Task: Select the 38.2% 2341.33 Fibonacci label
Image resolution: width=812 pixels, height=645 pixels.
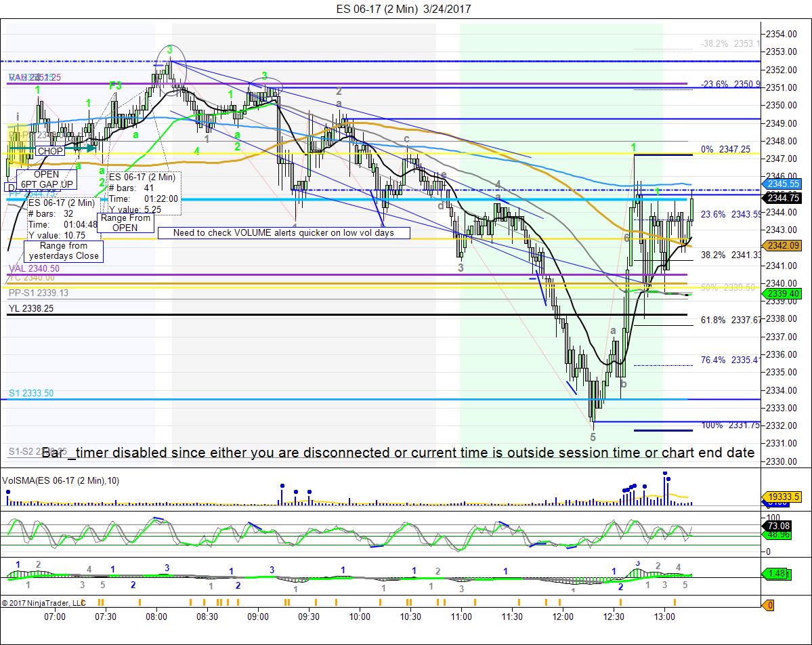Action: point(731,255)
